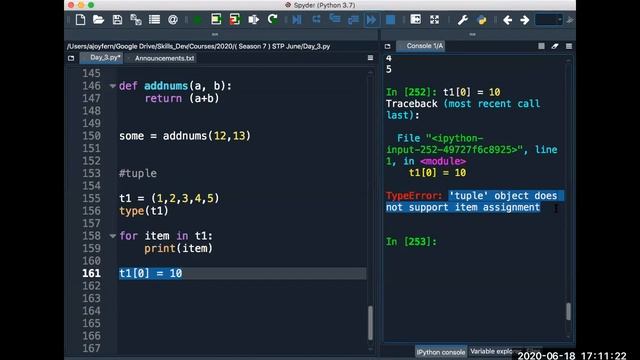The height and width of the screenshot is (360, 640).
Task: Click line t1 = (1,2,3,4,5)
Action: point(169,198)
